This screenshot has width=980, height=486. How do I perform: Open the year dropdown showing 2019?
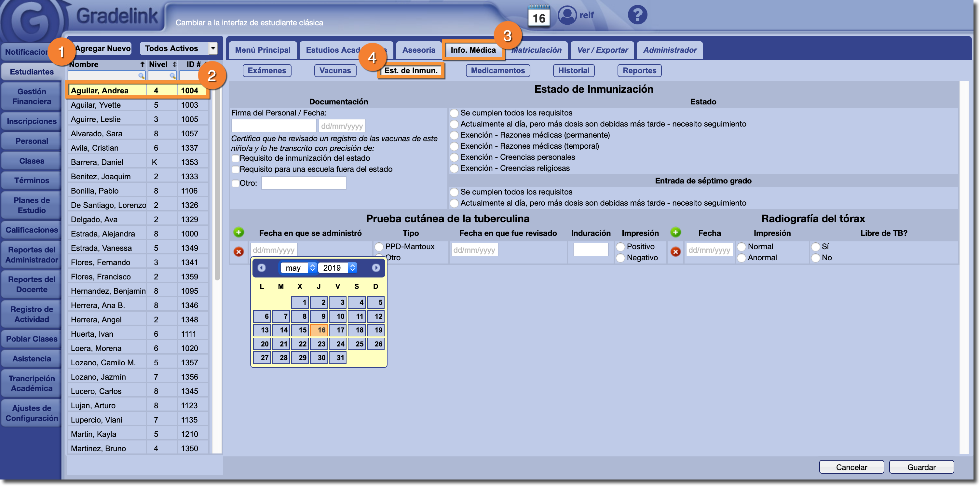tap(337, 268)
